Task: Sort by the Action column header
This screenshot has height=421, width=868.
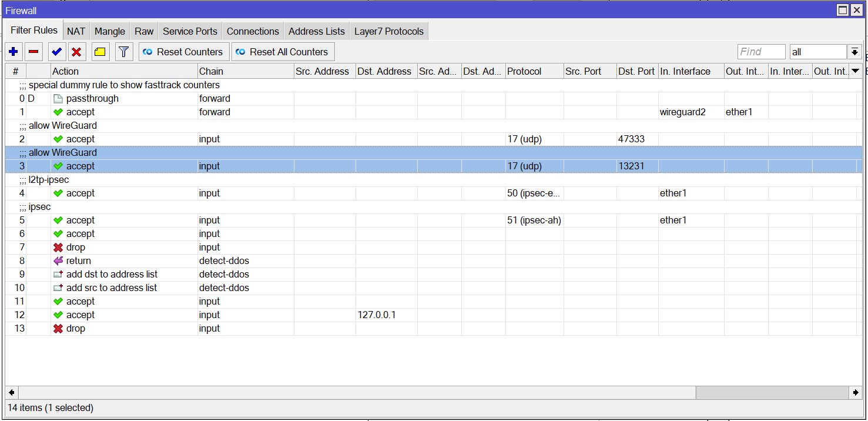Action: click(x=124, y=71)
